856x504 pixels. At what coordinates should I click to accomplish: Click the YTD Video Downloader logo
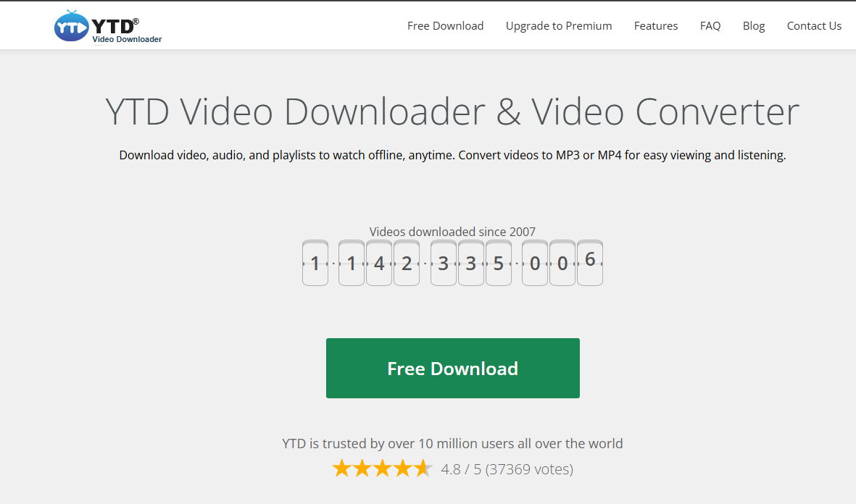point(108,26)
